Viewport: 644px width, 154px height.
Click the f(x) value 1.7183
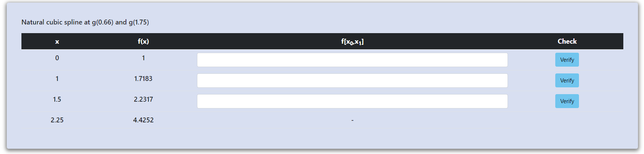[143, 79]
